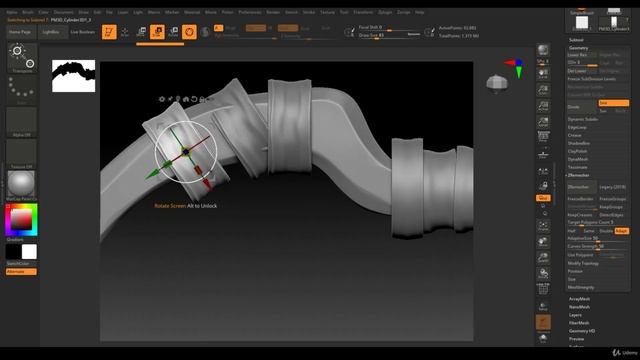This screenshot has width=640, height=360.
Task: Click the gizmo lock icon
Action: click(x=202, y=99)
